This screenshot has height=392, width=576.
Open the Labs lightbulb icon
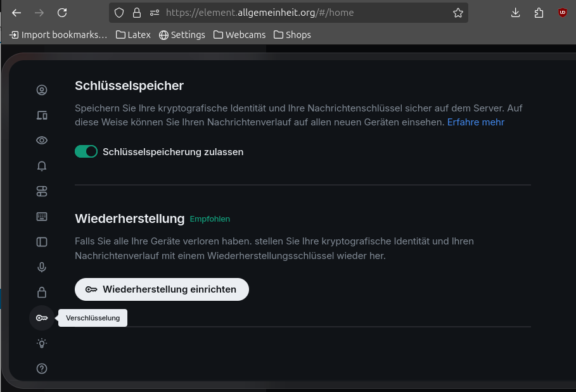[x=42, y=343]
